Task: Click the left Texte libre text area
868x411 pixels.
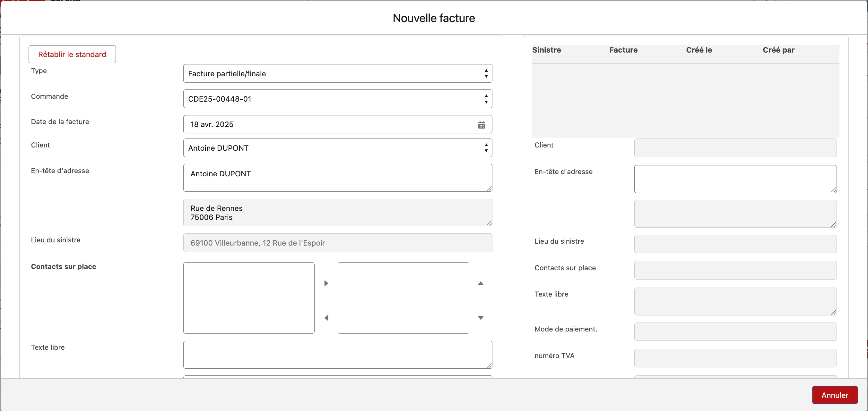Action: (x=338, y=355)
